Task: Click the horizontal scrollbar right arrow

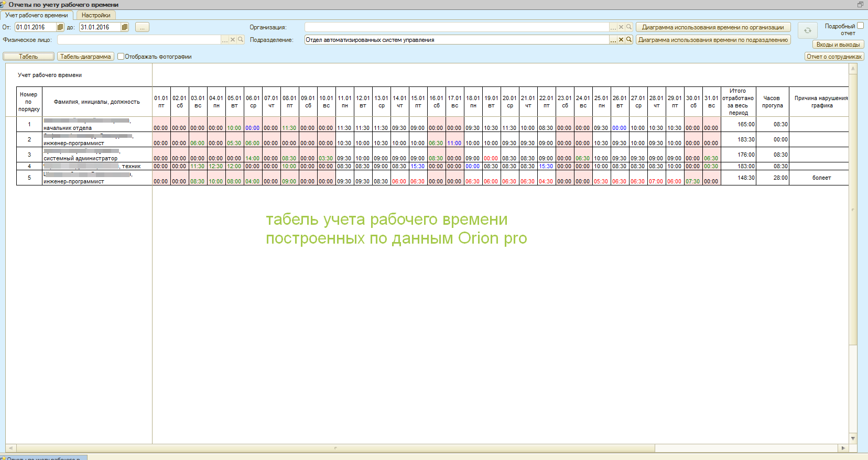Action: tap(843, 448)
